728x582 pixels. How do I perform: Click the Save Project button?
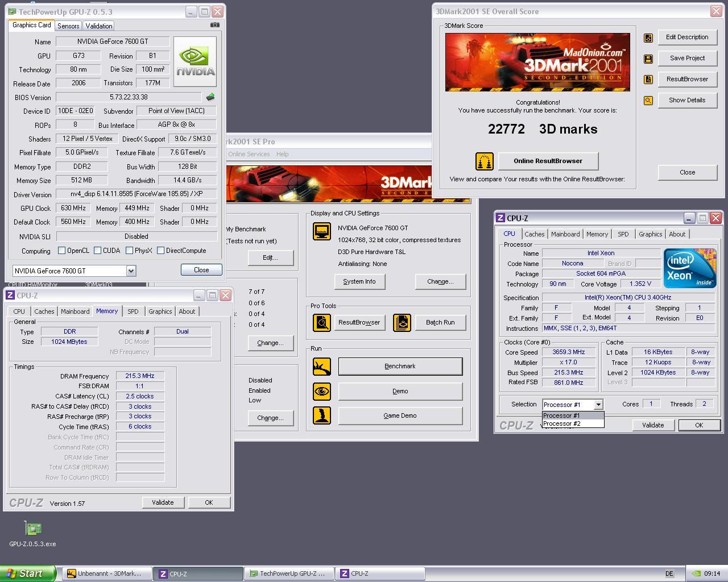[687, 59]
